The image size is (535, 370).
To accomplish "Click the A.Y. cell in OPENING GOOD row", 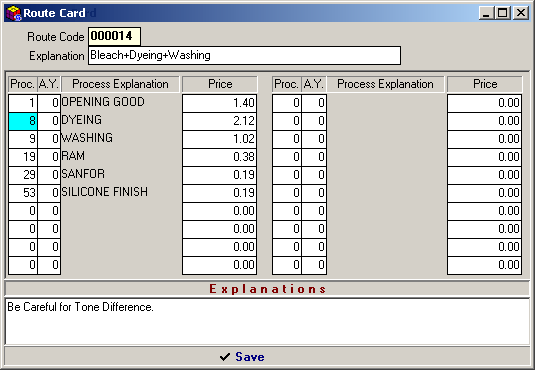I will tap(49, 103).
